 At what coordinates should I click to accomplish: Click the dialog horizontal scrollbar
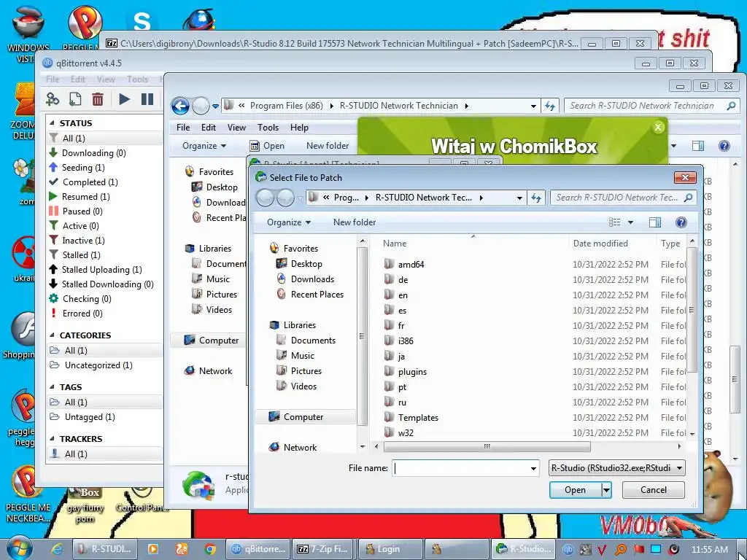pos(487,447)
